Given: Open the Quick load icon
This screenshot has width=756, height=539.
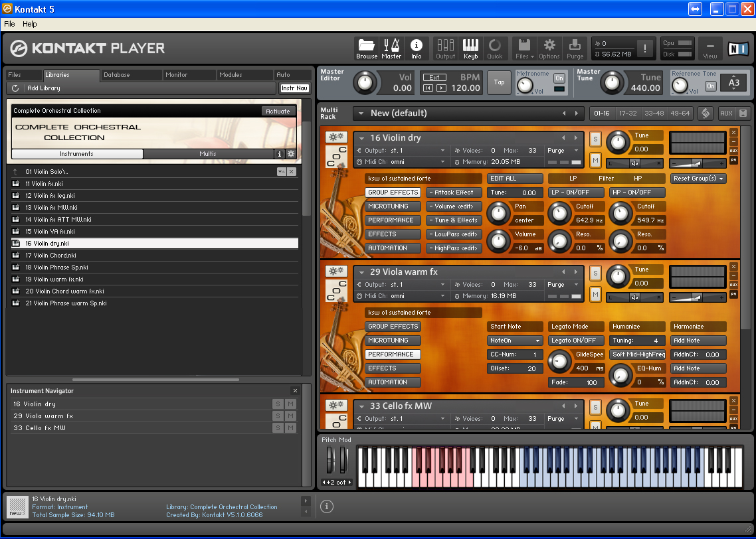Looking at the screenshot, I should [x=495, y=48].
